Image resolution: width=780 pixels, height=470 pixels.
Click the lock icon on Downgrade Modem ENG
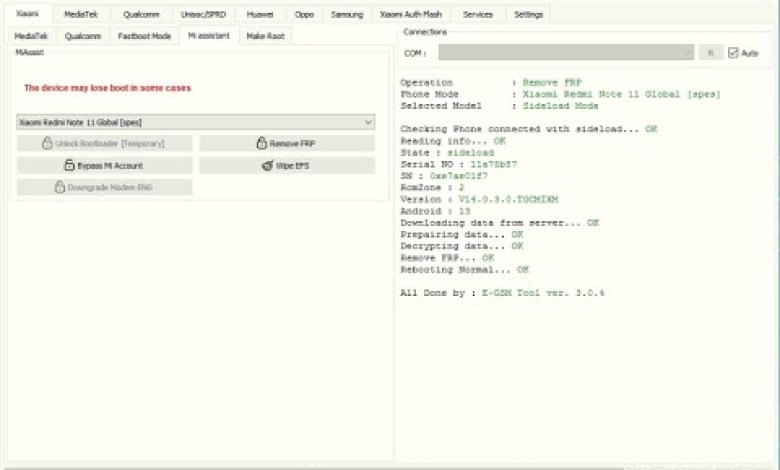point(60,187)
